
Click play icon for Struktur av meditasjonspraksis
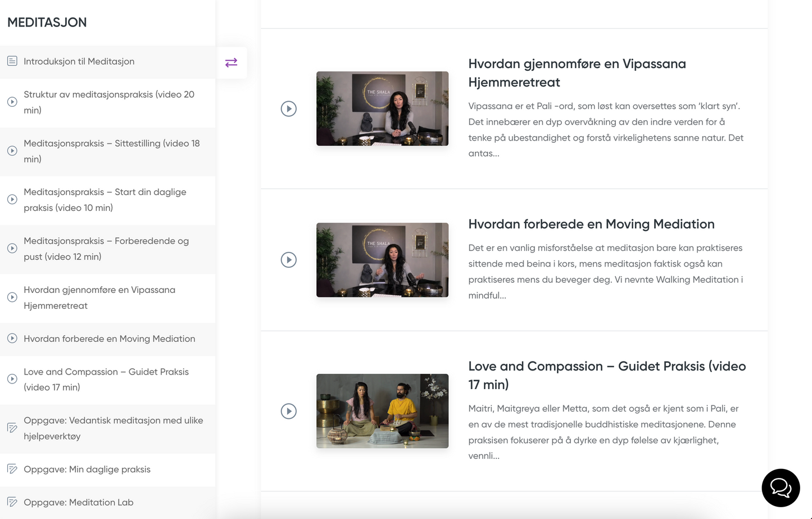coord(12,102)
